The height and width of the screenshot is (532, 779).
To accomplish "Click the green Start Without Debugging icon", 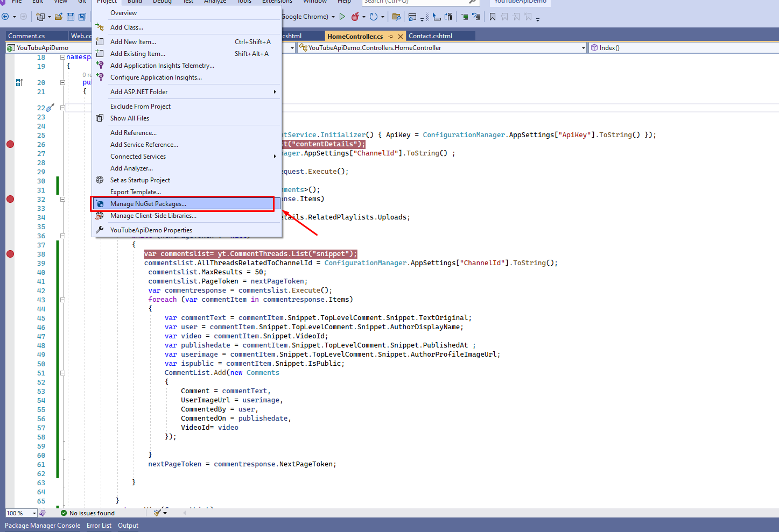I will click(342, 17).
